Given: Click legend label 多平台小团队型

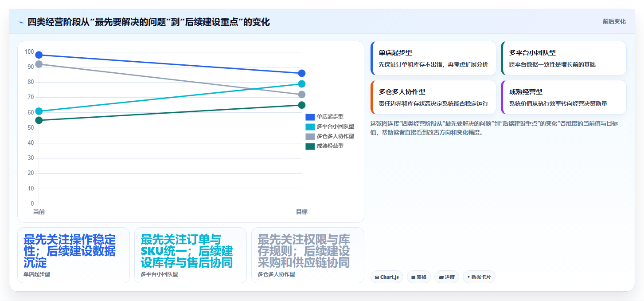Looking at the screenshot, I should click(336, 127).
